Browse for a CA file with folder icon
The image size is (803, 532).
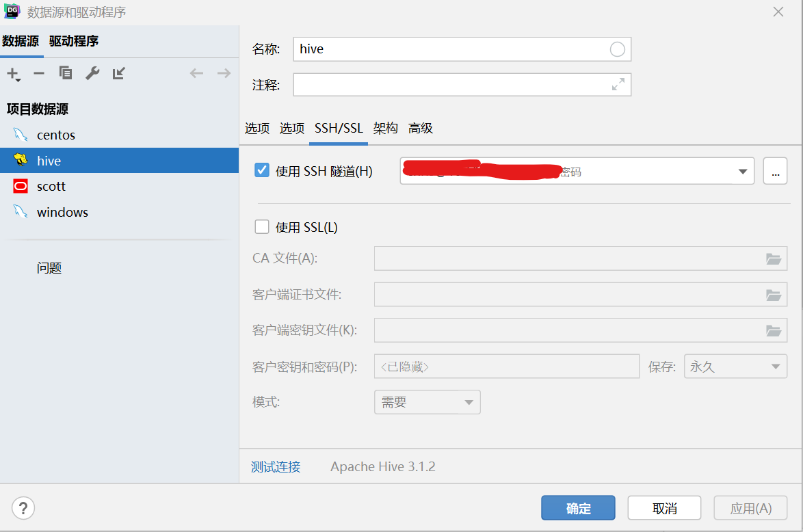[x=774, y=258]
